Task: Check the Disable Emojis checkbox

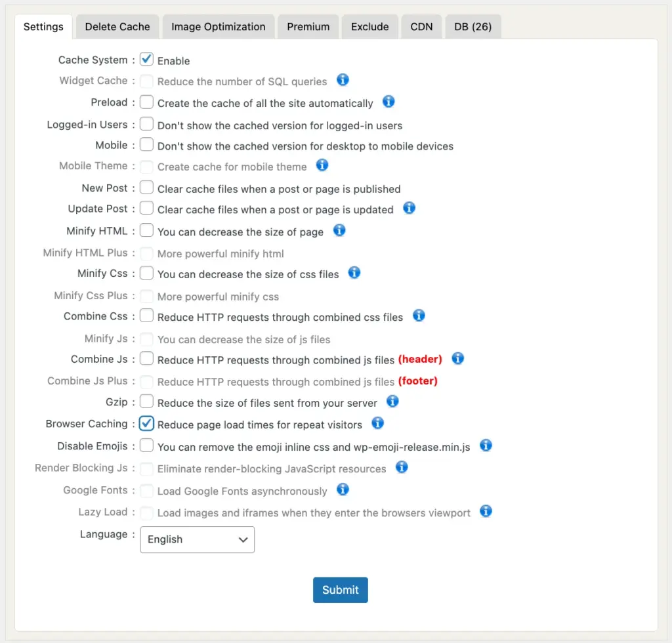Action: [x=146, y=446]
